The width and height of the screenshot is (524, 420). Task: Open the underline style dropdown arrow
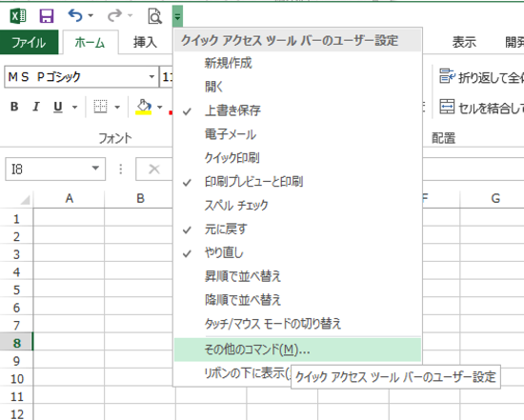point(75,108)
